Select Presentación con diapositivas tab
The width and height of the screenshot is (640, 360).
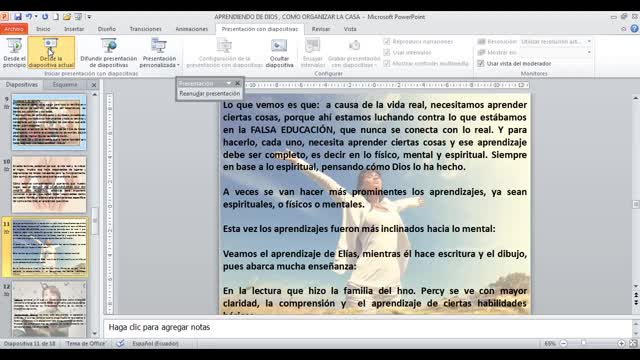pyautogui.click(x=260, y=29)
